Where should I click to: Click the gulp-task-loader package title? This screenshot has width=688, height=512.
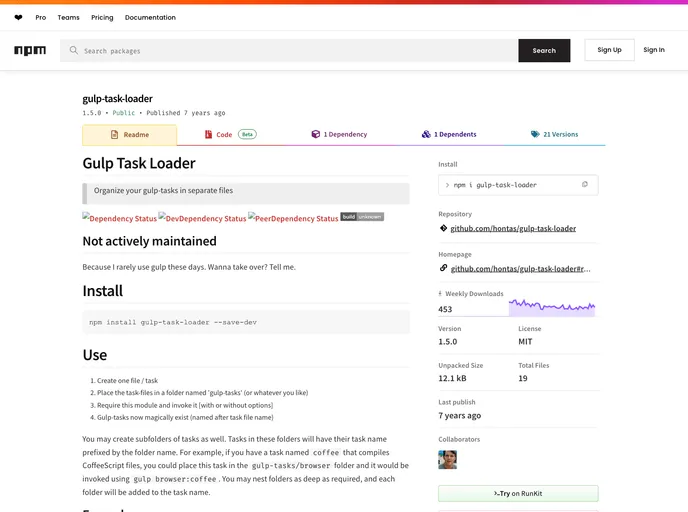(x=118, y=99)
